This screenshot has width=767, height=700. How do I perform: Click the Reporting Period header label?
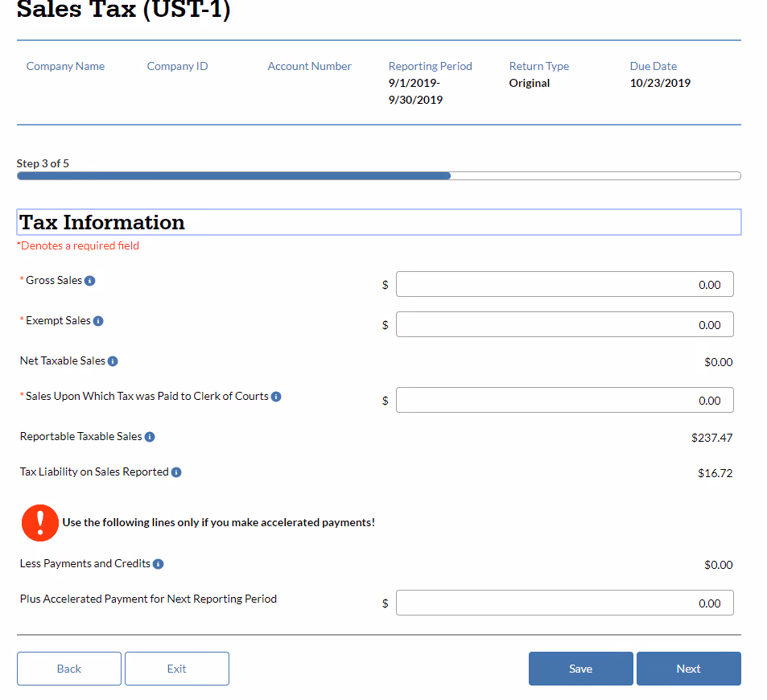pos(430,66)
